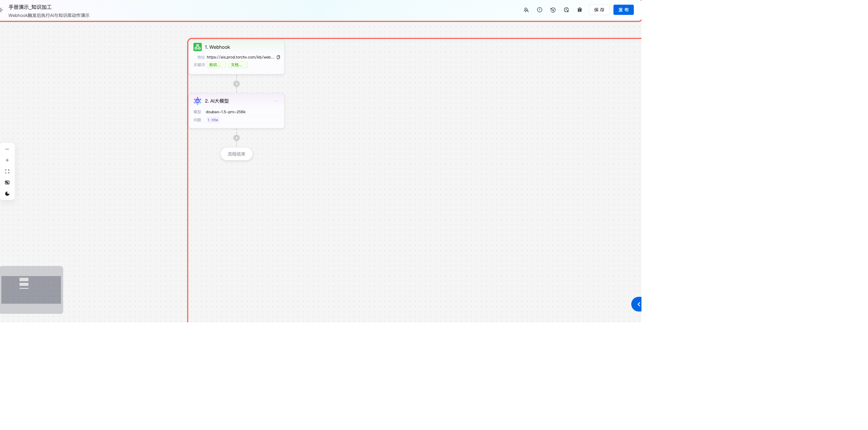
Task: Click the green Webhook node icon
Action: tap(198, 47)
